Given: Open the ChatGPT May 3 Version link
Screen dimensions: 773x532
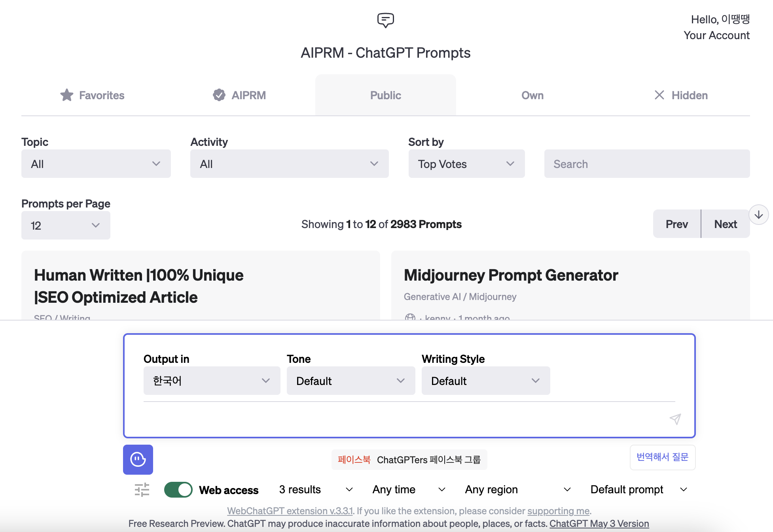Looking at the screenshot, I should pyautogui.click(x=599, y=524).
